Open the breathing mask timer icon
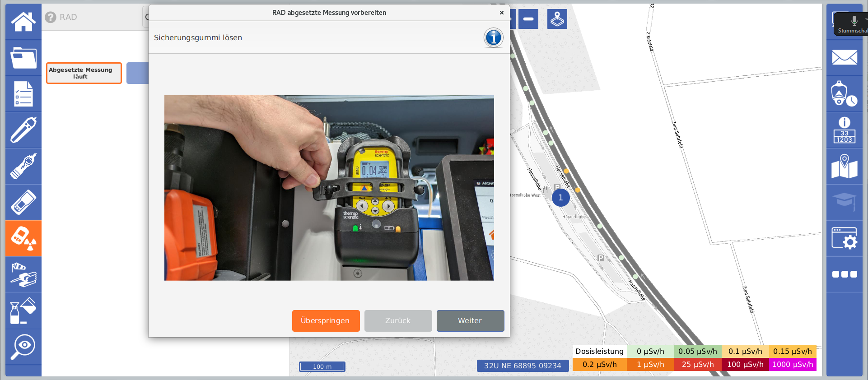 [x=845, y=94]
